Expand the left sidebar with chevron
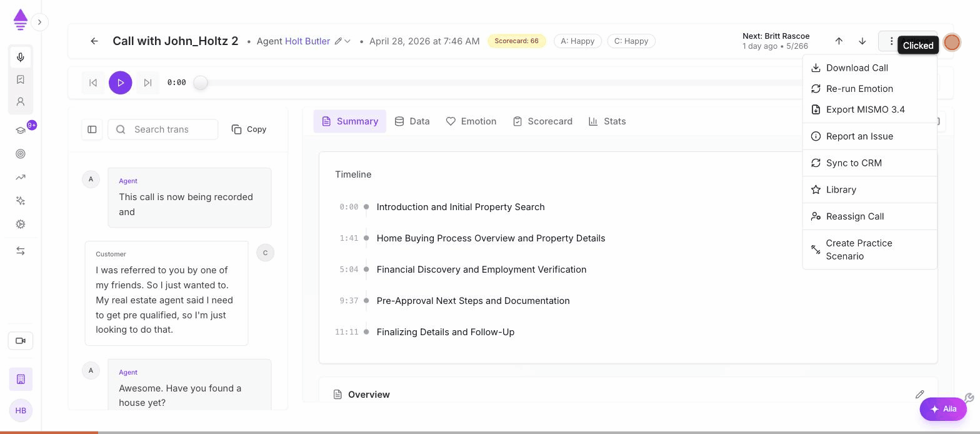 point(39,23)
